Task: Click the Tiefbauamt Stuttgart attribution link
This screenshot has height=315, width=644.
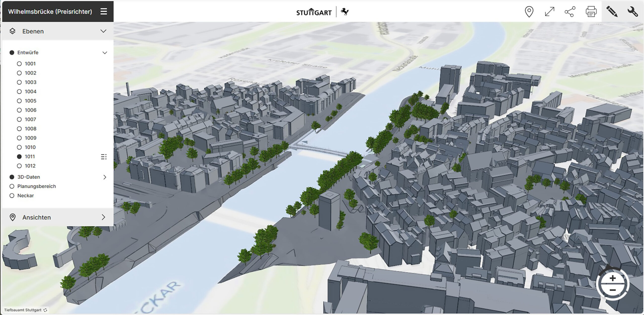Action: pos(23,310)
